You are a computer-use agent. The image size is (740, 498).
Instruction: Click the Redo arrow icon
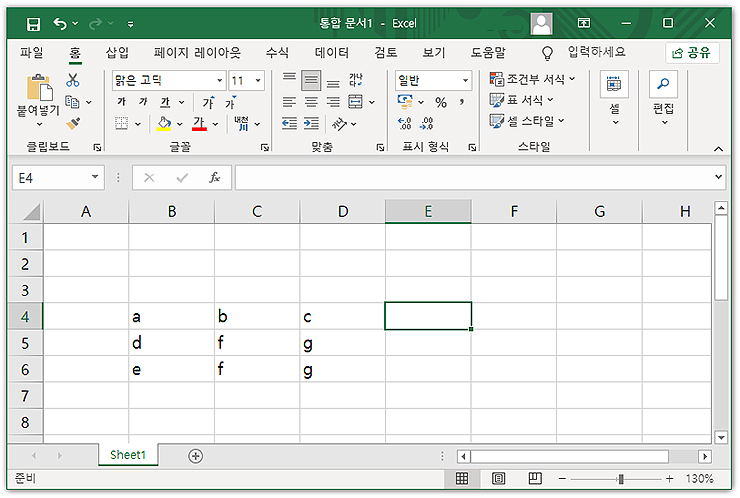(x=95, y=23)
